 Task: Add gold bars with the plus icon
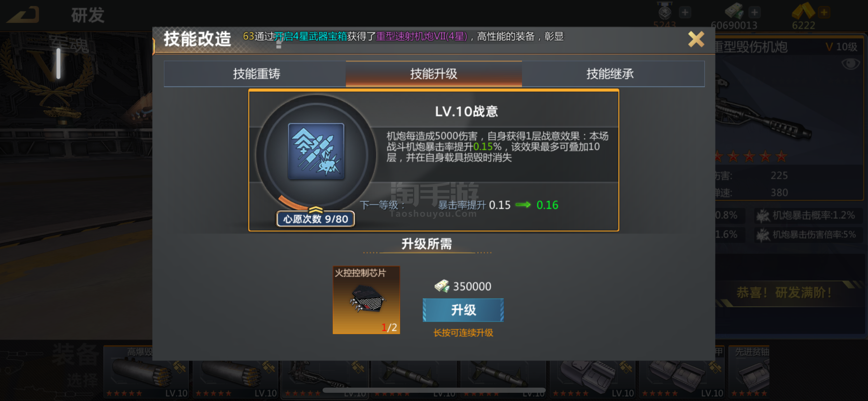[824, 12]
